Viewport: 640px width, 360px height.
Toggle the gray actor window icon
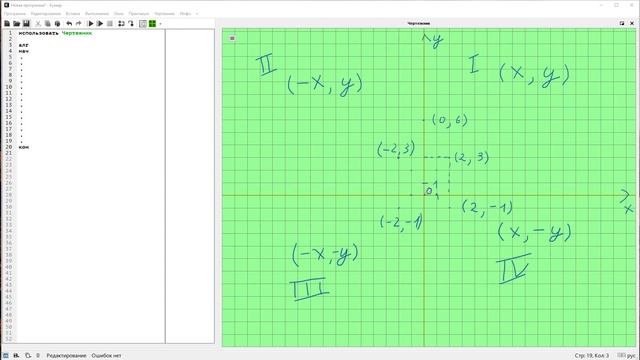click(x=143, y=24)
